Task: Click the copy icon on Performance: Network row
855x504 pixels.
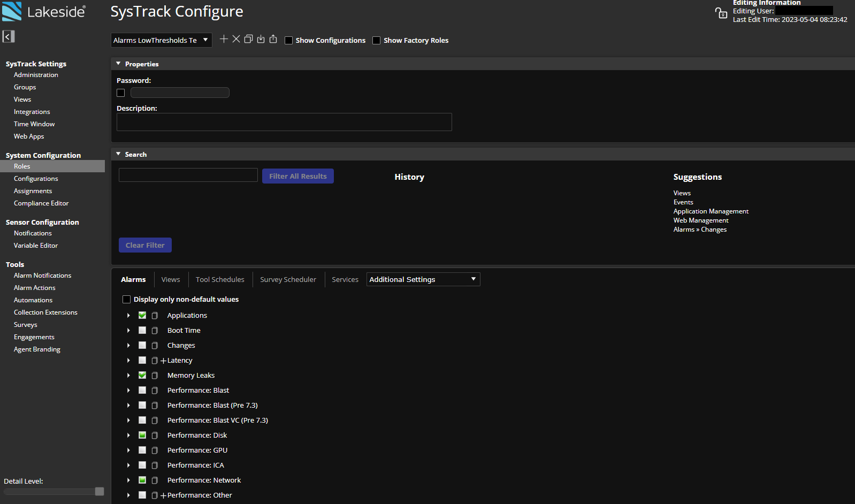Action: point(155,480)
